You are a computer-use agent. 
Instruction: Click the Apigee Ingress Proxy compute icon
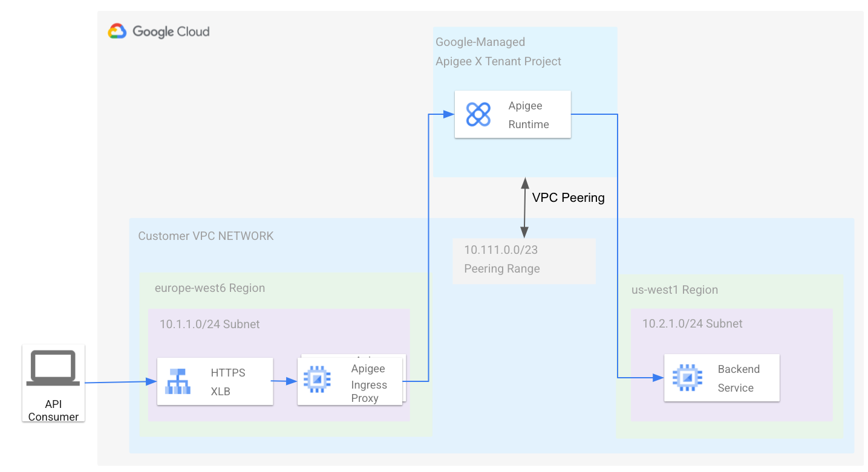pos(316,378)
